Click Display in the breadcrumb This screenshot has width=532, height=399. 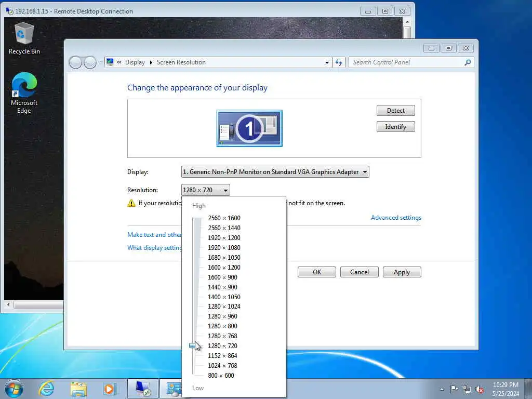pyautogui.click(x=135, y=62)
